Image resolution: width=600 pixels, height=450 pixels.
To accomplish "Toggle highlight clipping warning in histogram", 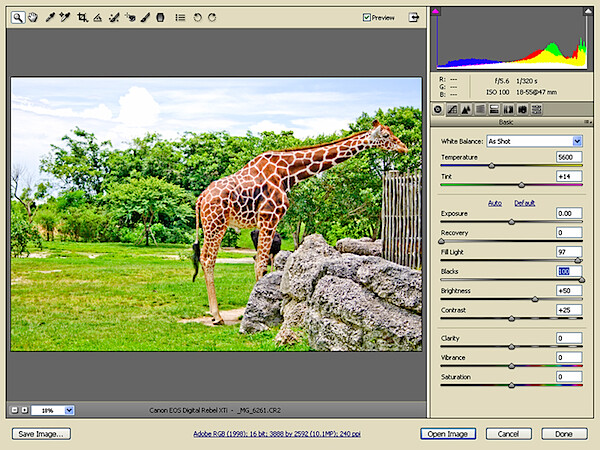I will pos(588,11).
